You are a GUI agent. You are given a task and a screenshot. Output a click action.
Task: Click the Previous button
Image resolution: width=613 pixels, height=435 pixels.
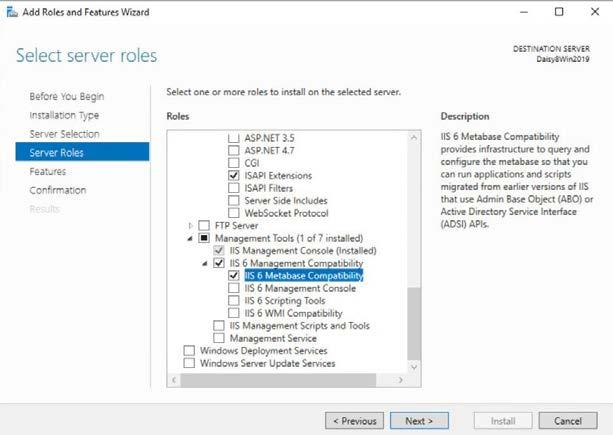click(354, 421)
